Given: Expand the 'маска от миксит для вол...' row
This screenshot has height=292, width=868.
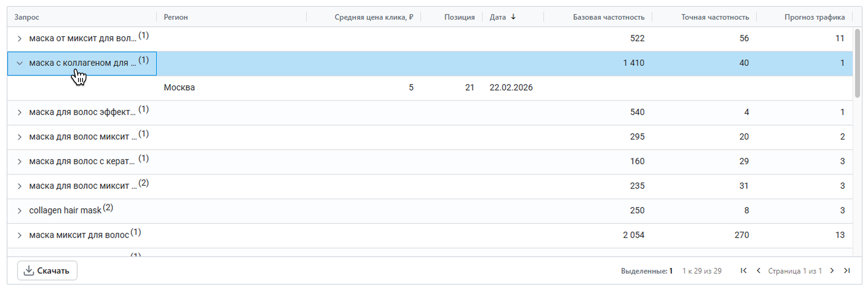Looking at the screenshot, I should coord(20,39).
